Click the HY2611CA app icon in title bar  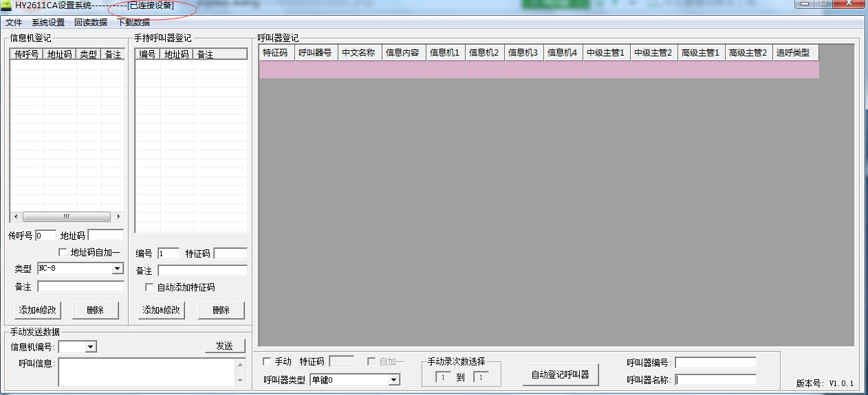point(6,5)
